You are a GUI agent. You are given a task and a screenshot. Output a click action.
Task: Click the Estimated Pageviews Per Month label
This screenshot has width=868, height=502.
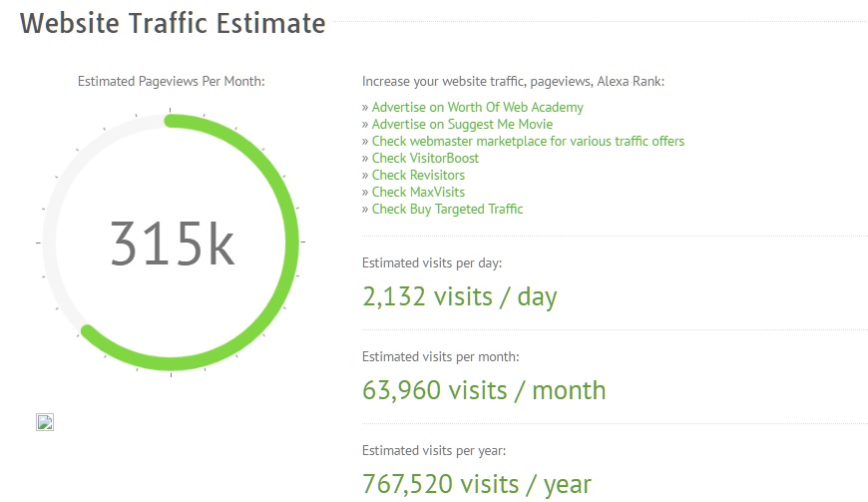(171, 82)
